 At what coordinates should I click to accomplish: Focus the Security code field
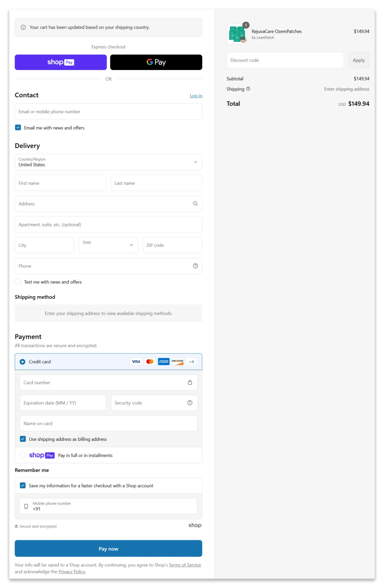pos(154,403)
